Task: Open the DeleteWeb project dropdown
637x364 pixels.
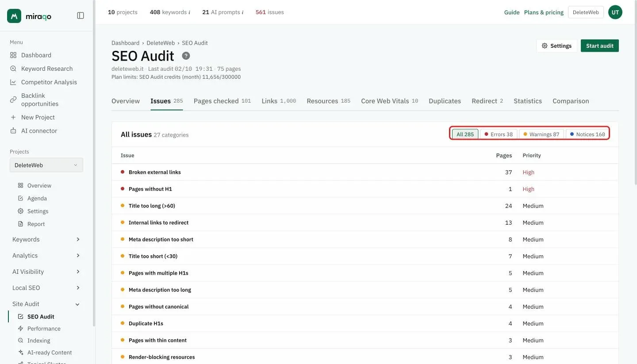Action: click(46, 165)
